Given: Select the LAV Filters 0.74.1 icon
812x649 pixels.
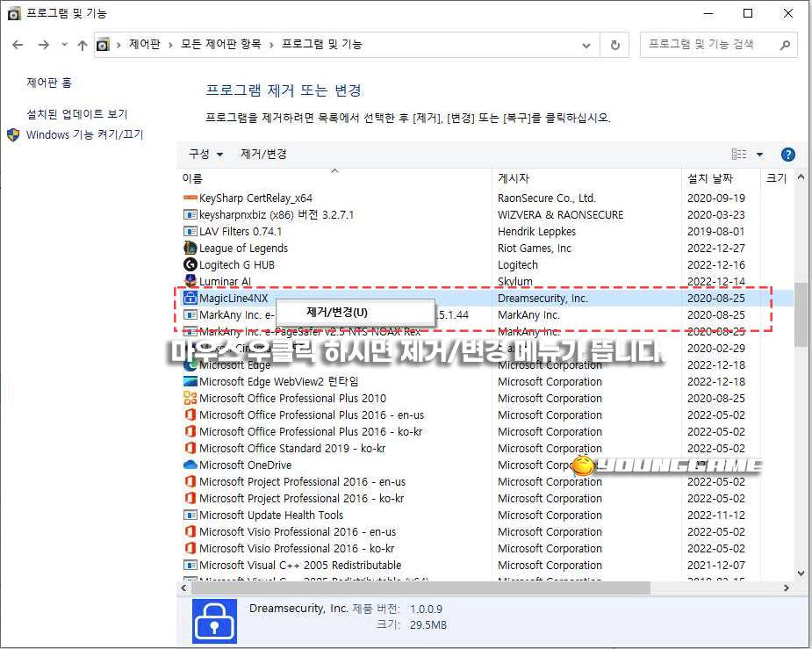Looking at the screenshot, I should coord(190,231).
